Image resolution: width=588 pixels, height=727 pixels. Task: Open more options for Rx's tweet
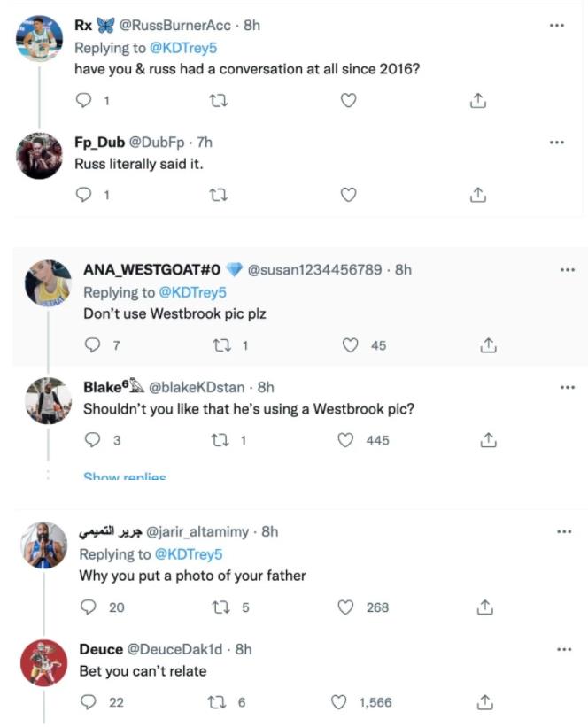click(x=556, y=26)
